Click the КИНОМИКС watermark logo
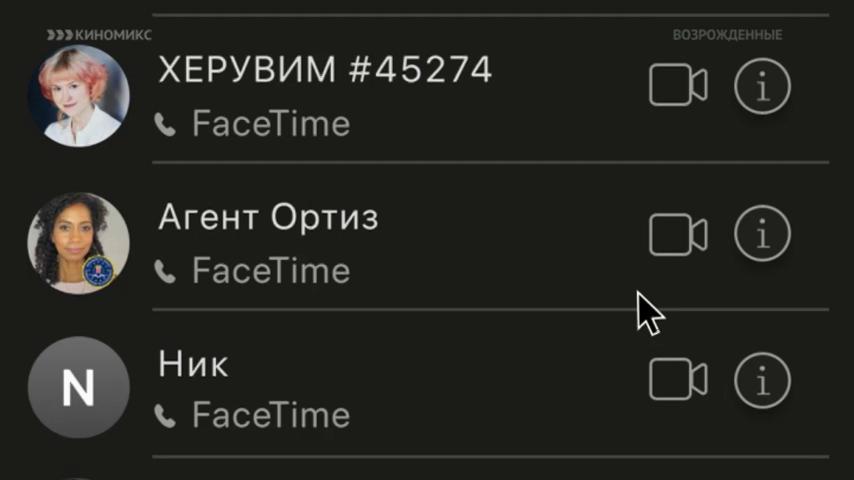 [x=99, y=35]
